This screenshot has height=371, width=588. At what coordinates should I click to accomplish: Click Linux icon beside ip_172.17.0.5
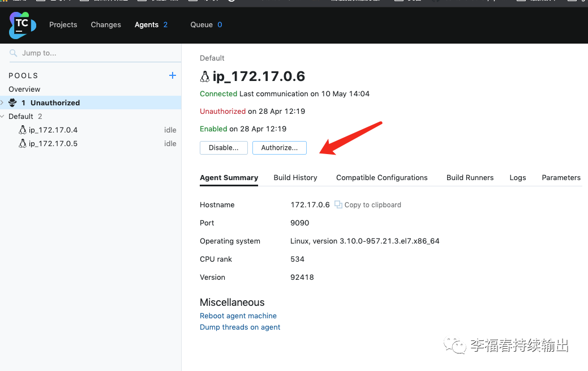[x=23, y=143]
